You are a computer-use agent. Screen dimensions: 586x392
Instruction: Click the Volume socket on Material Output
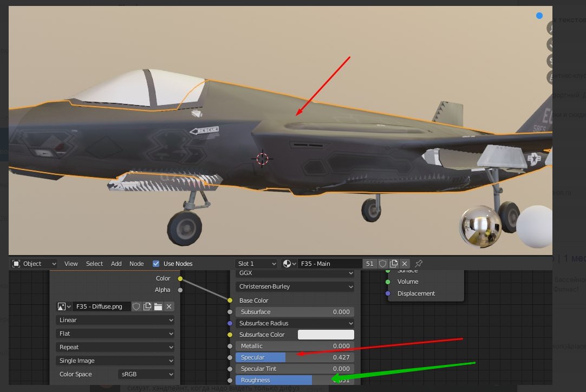pos(388,282)
